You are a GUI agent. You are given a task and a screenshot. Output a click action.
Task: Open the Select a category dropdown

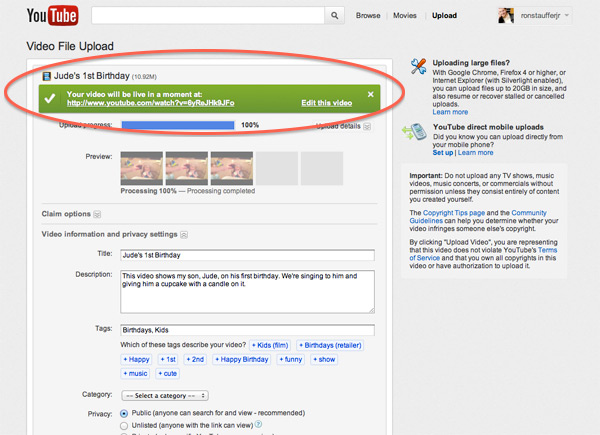click(164, 395)
